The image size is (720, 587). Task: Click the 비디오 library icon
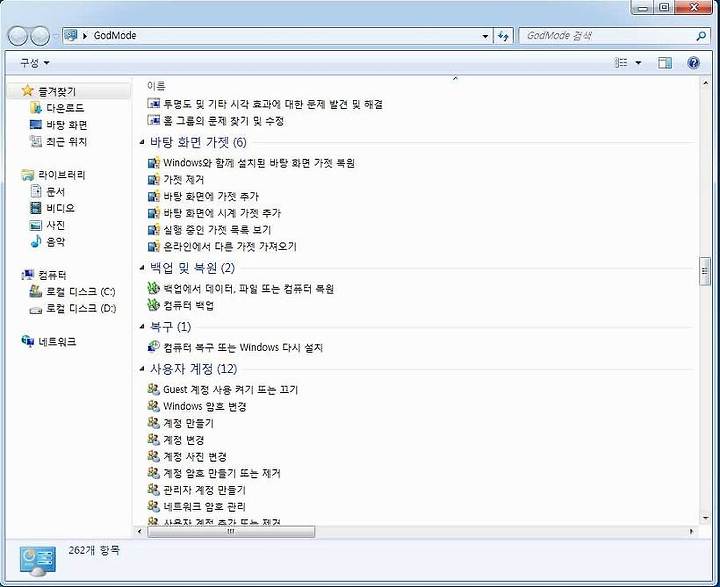pos(35,208)
